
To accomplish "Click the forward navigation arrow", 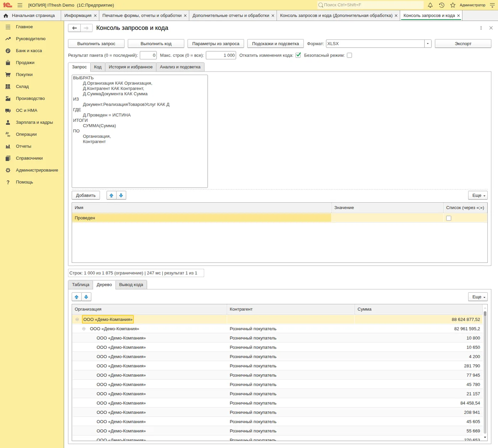I will coord(86,28).
